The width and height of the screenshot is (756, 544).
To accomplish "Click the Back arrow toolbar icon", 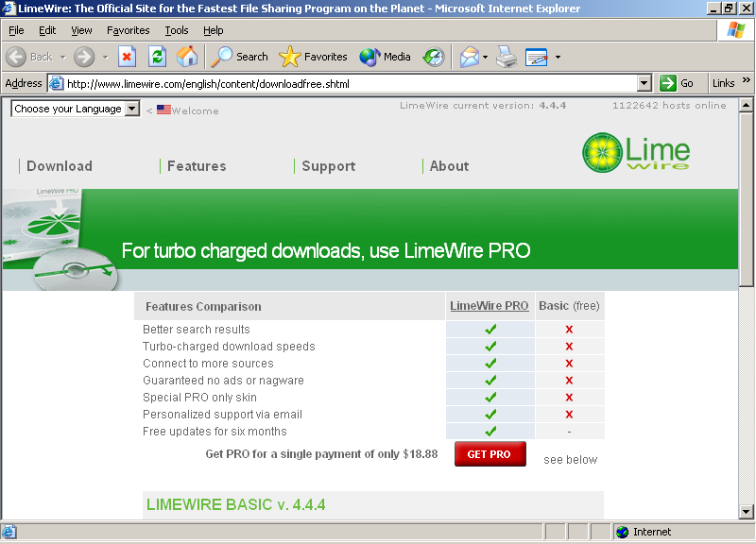I will 16,57.
